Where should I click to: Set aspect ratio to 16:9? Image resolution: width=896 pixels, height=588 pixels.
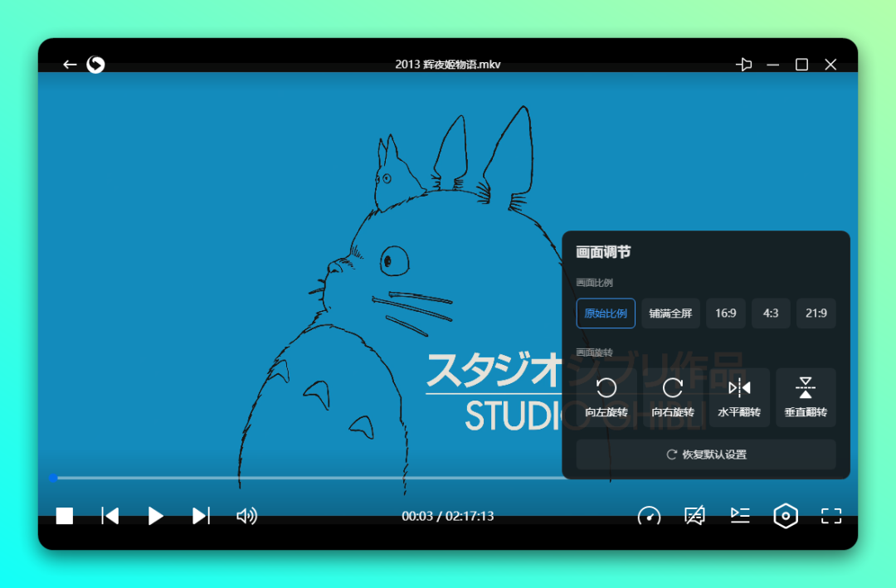pos(726,313)
